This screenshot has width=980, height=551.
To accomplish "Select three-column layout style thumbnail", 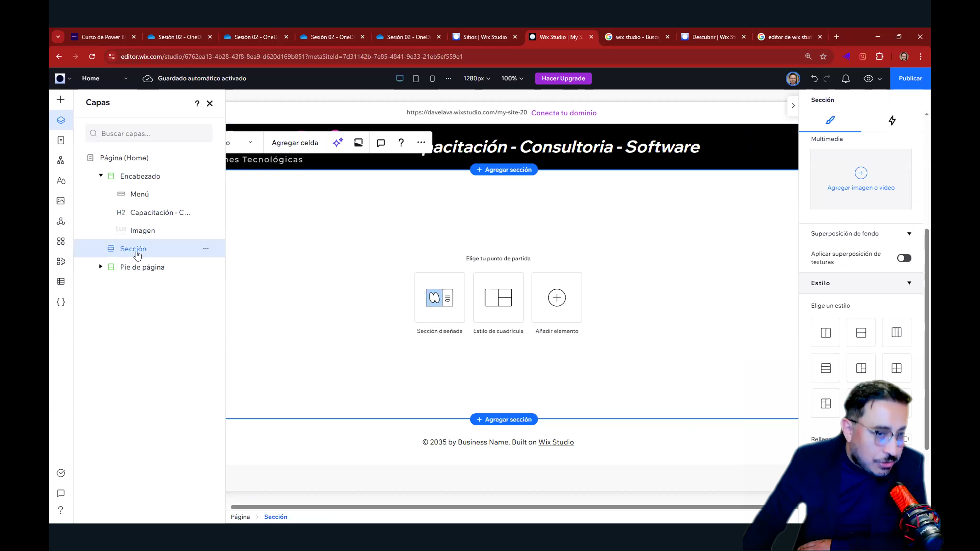I will point(896,333).
